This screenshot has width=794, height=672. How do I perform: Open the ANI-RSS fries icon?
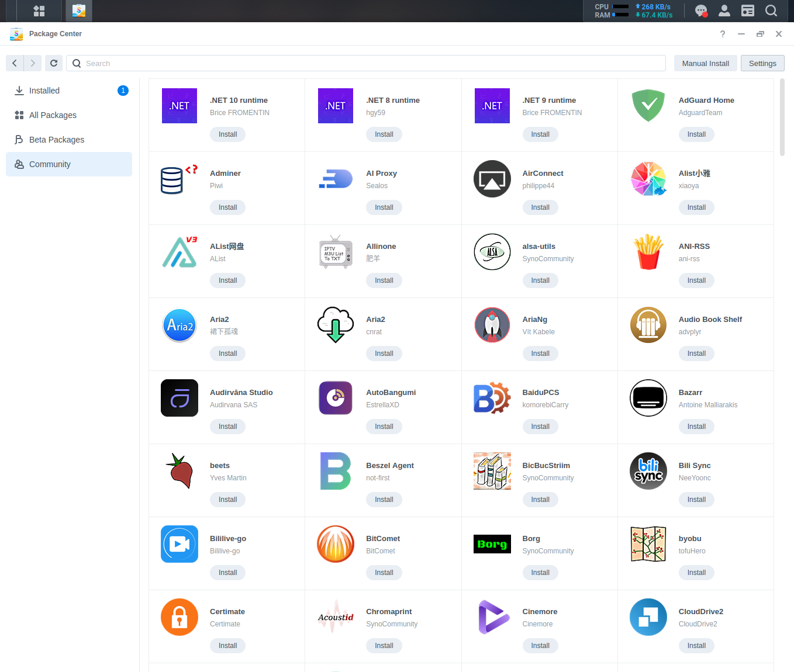pyautogui.click(x=648, y=252)
